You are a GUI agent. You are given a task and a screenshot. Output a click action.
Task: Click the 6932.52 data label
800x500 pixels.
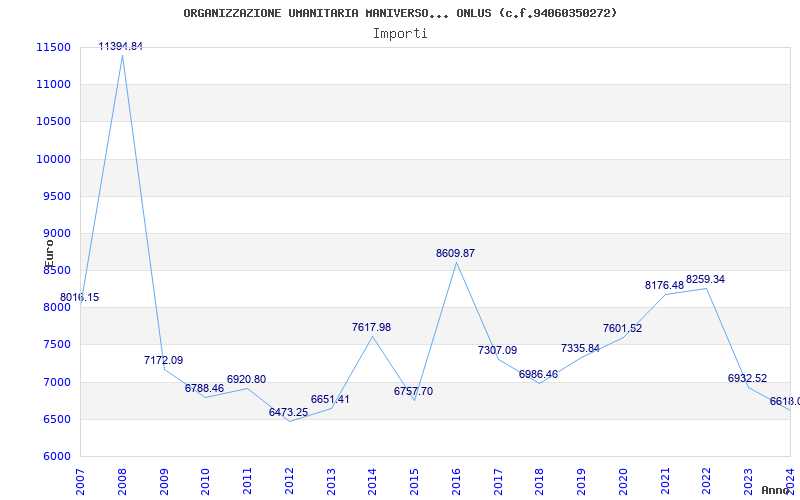(x=747, y=379)
